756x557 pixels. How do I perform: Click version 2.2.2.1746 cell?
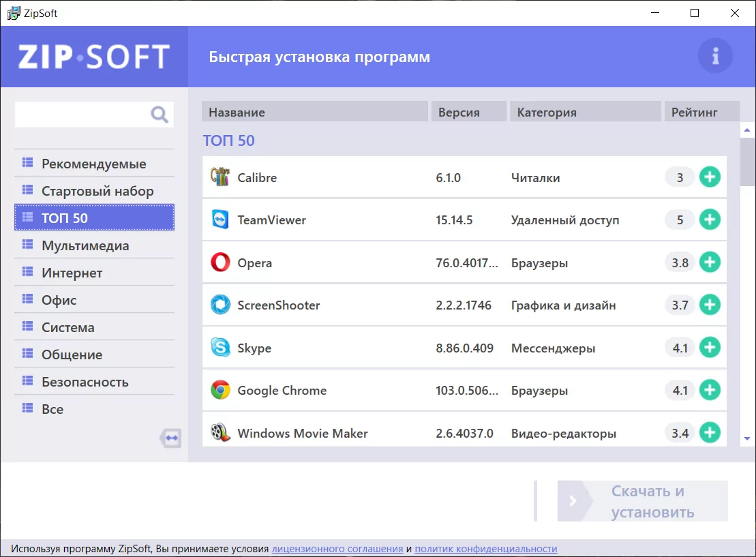[464, 305]
